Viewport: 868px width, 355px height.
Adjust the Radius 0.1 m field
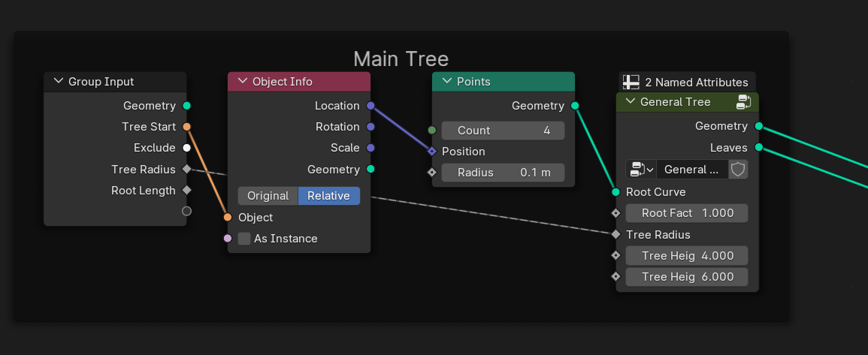[x=504, y=173]
